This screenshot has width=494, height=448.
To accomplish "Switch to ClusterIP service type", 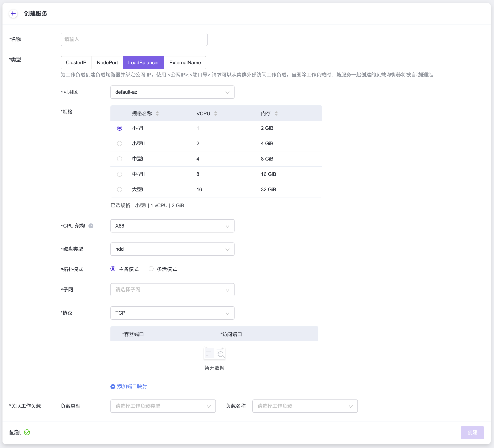I will (x=76, y=63).
